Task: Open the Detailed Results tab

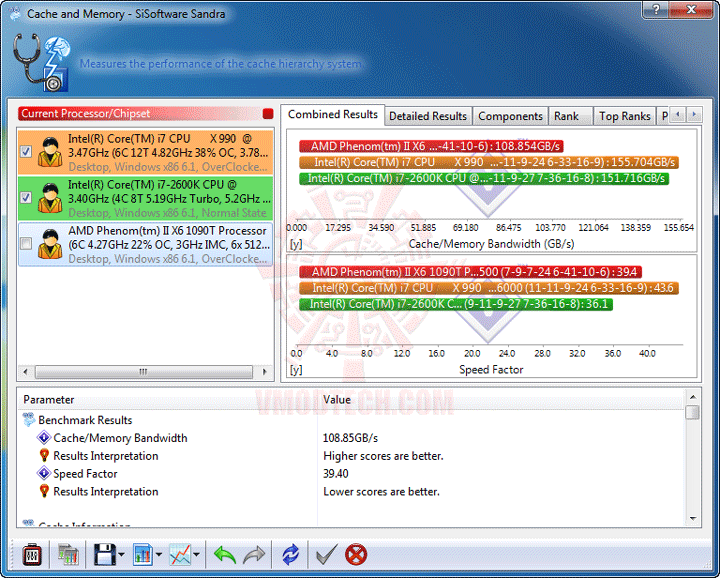Action: click(428, 116)
